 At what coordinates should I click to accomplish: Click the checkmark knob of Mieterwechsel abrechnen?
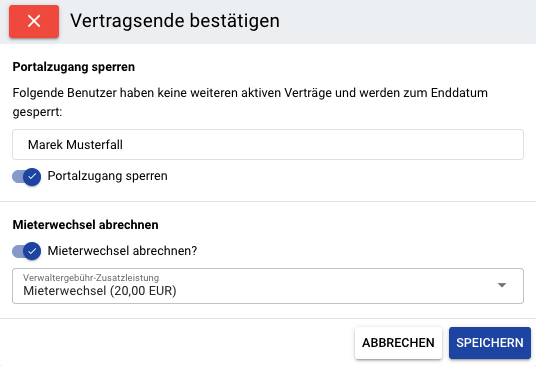click(x=32, y=251)
